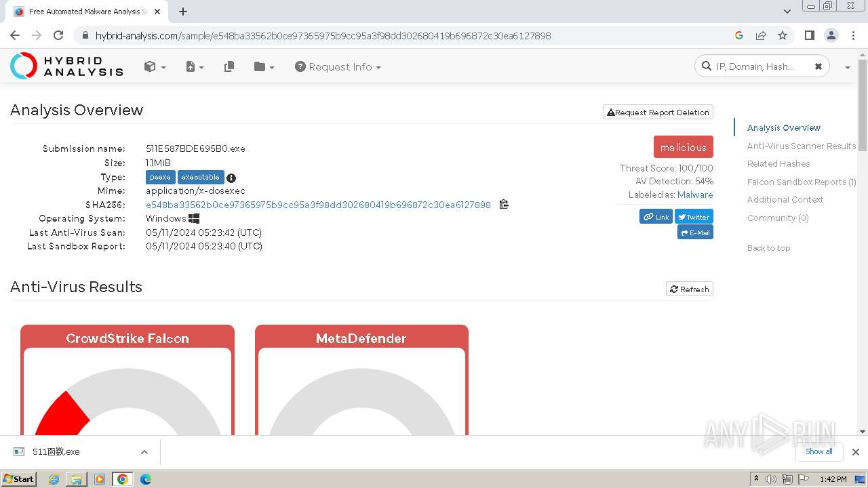Share report via Twitter button

click(694, 217)
